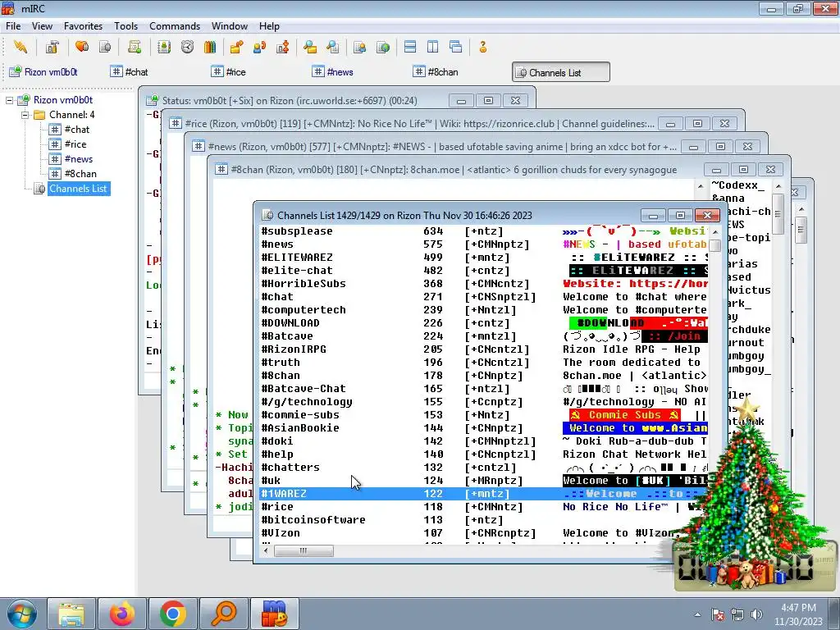Switch to #8chan in the switchbar
The image size is (840, 630).
tap(436, 72)
